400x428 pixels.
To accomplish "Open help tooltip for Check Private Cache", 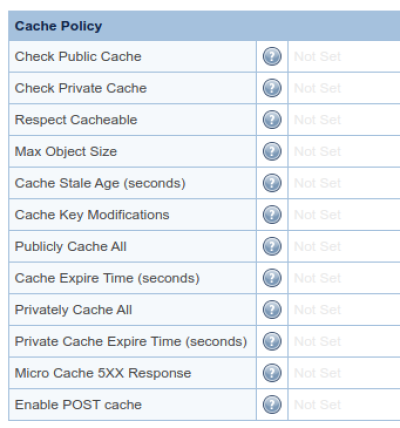I will (x=272, y=88).
